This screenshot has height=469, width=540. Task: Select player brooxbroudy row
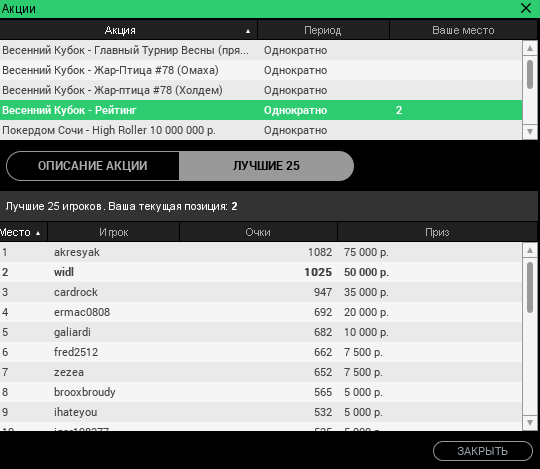[x=261, y=392]
